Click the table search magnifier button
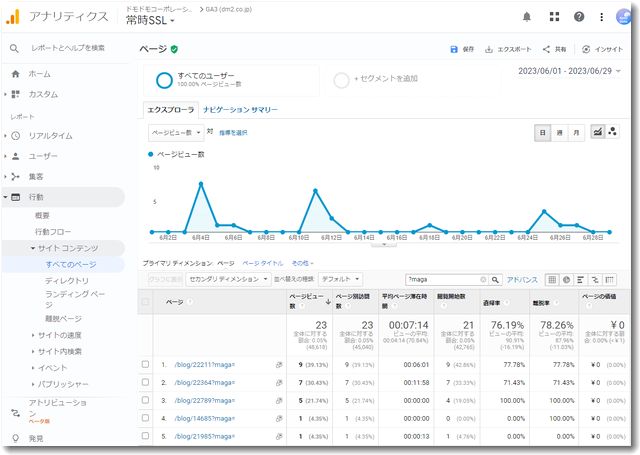Image resolution: width=640 pixels, height=455 pixels. [495, 280]
